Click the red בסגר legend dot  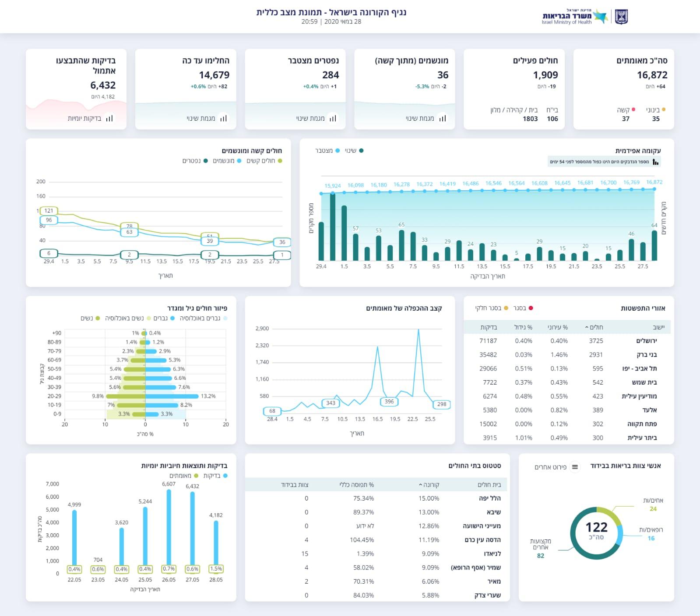[x=531, y=308]
